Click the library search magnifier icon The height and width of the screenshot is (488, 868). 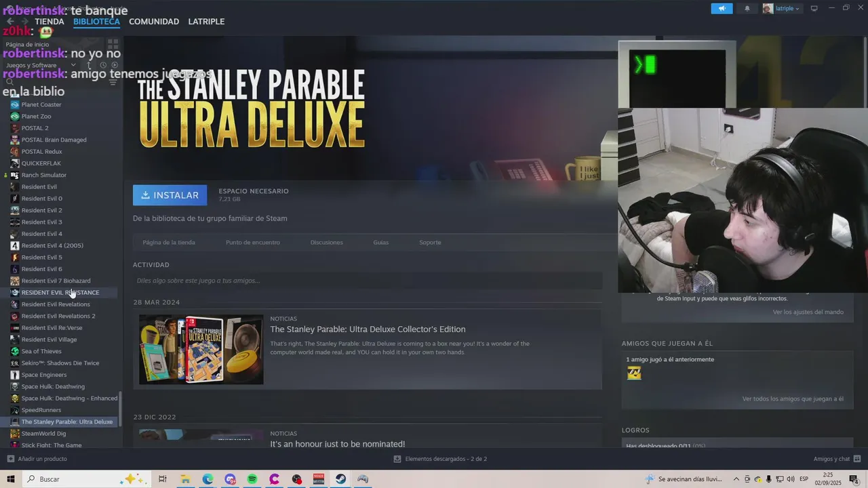(x=9, y=82)
